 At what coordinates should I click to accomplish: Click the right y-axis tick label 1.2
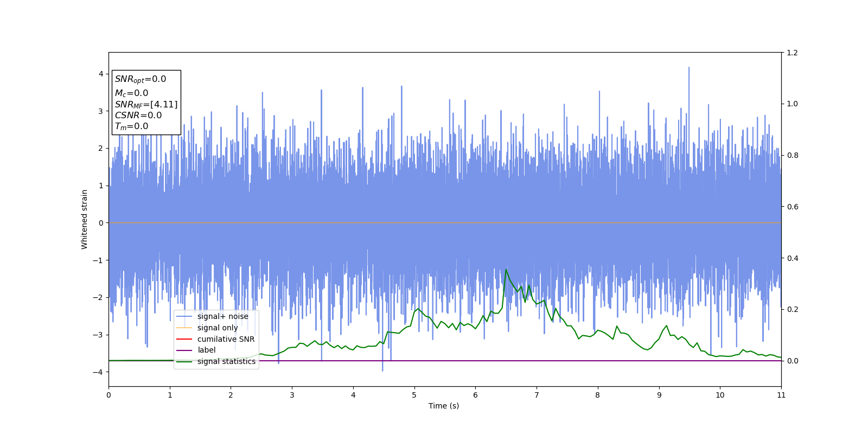[792, 53]
